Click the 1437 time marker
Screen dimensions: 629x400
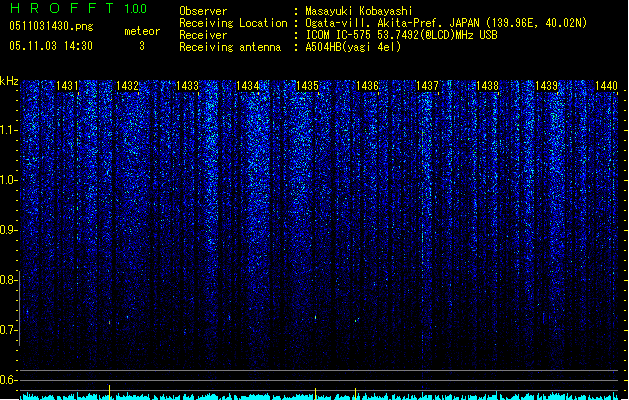pos(428,86)
